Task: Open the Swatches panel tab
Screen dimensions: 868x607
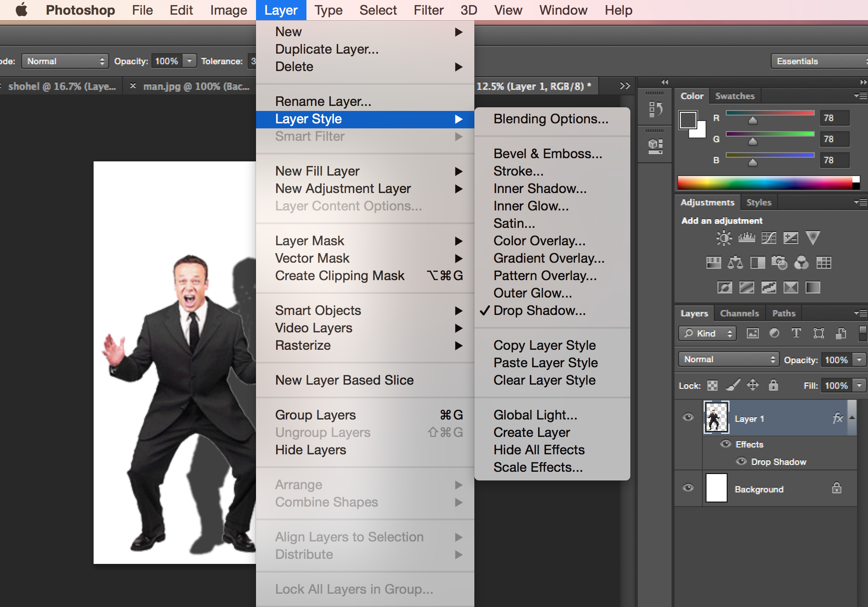Action: tap(734, 96)
